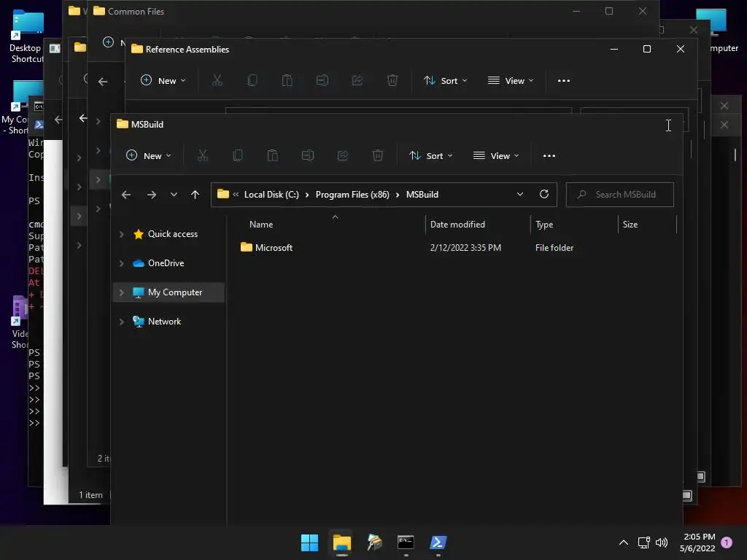Select OneDrive in navigation pane
Image resolution: width=747 pixels, height=560 pixels.
click(166, 262)
